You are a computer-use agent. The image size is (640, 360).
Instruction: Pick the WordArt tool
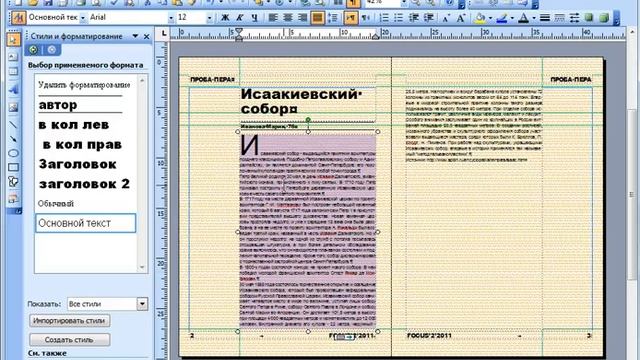pyautogui.click(x=13, y=89)
